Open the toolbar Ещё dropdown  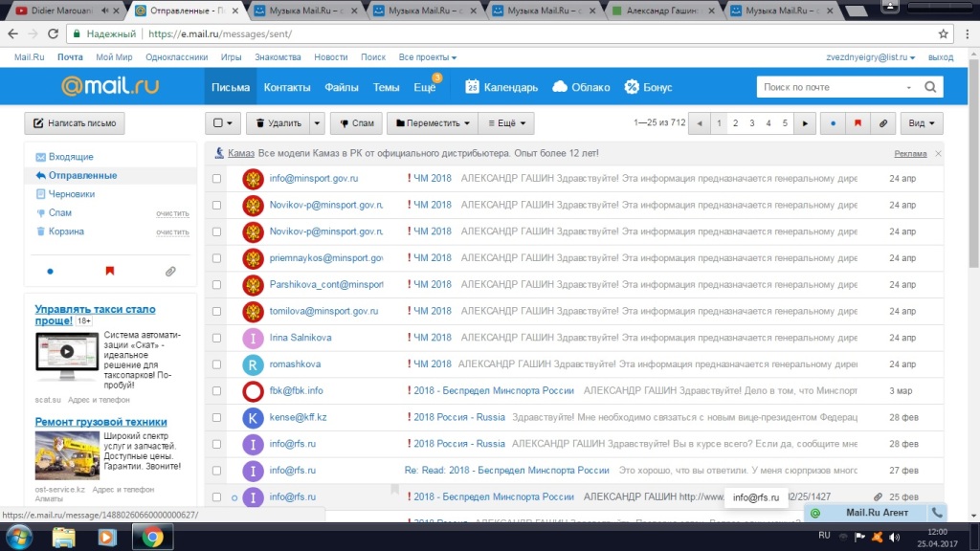point(506,123)
